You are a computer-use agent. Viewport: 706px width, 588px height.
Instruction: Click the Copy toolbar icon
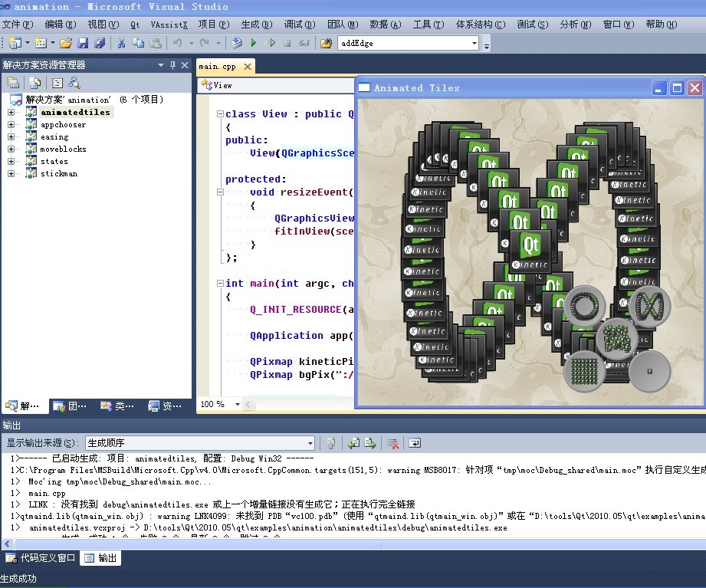click(138, 43)
